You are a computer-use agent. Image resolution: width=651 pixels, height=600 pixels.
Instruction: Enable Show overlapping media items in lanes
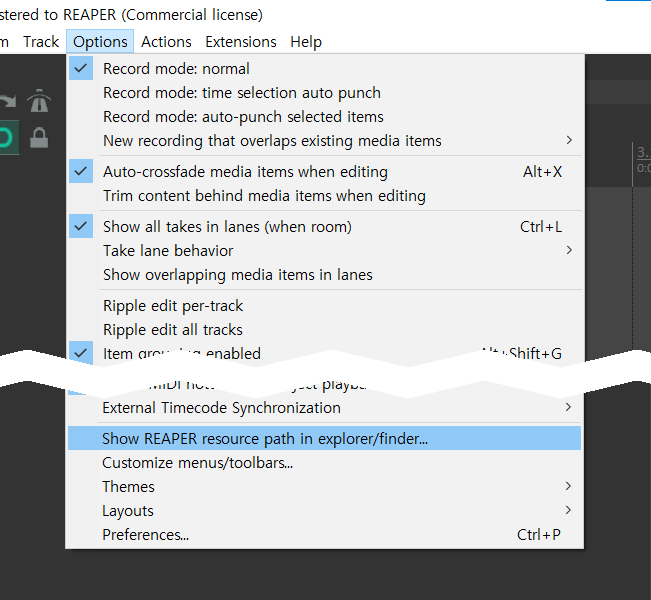325,275
